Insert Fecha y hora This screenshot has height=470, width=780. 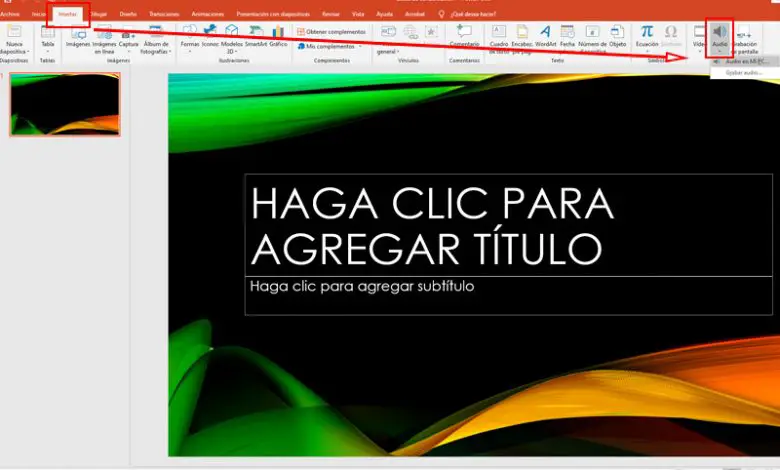click(567, 39)
